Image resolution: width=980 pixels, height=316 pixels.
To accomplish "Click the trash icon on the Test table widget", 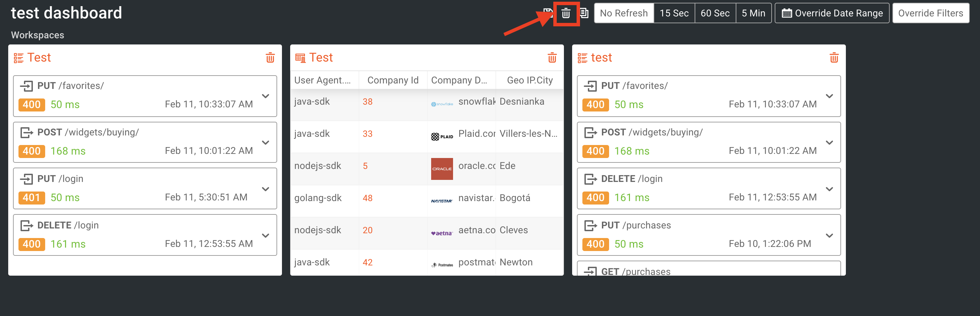I will (x=552, y=58).
